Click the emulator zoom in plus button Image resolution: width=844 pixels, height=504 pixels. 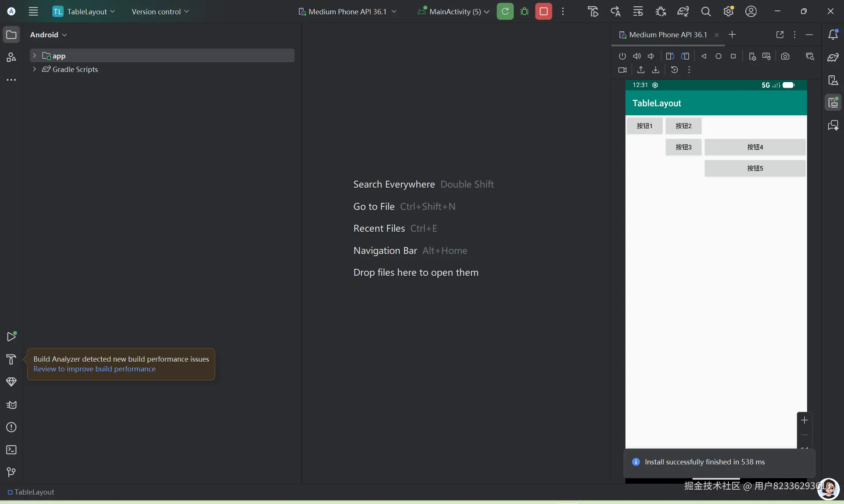[804, 420]
